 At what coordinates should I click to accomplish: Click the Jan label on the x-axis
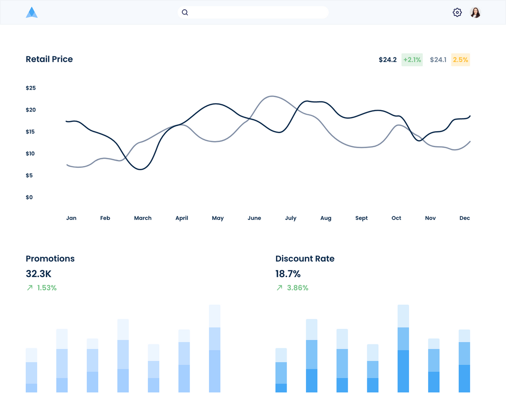click(x=71, y=218)
